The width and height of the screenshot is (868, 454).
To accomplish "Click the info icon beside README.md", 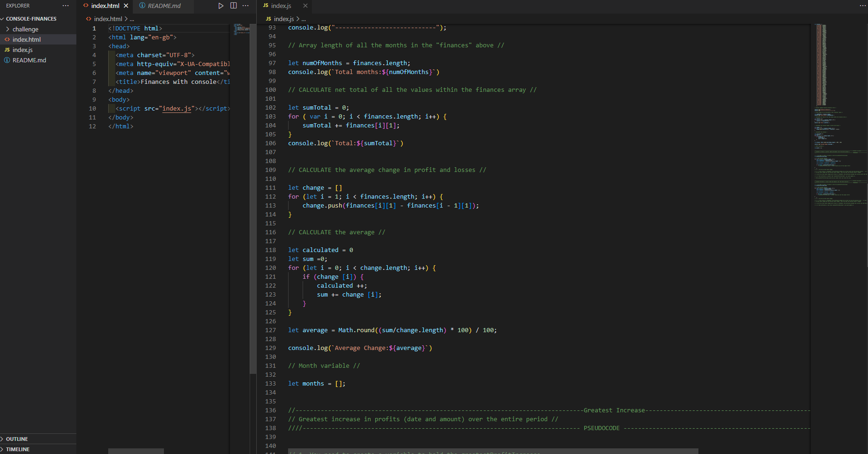I will coord(7,60).
